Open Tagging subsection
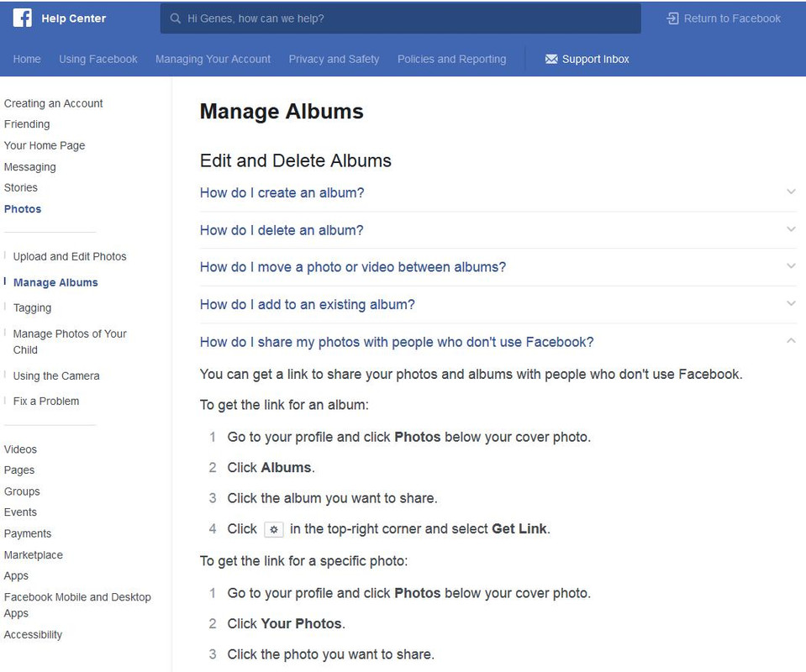Image resolution: width=806 pixels, height=672 pixels. [x=32, y=307]
